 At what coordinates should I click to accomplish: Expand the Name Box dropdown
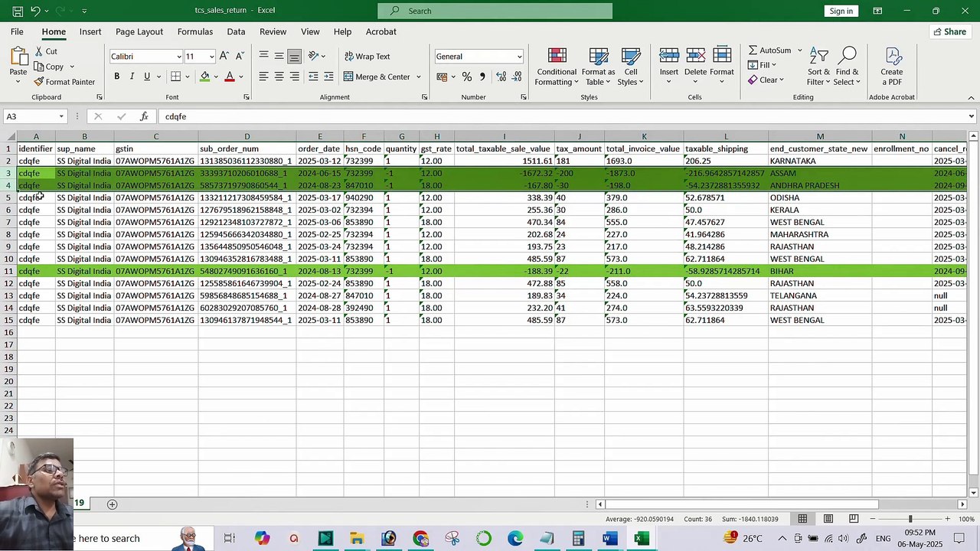61,116
